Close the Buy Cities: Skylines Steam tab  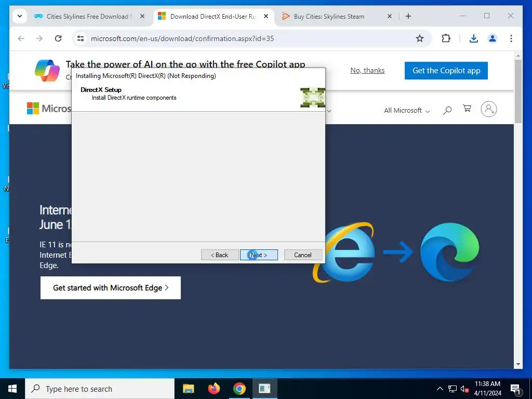(390, 16)
